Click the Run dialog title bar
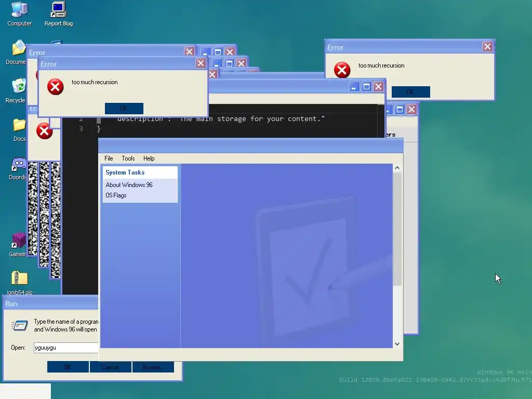The height and width of the screenshot is (399, 532). pos(51,303)
